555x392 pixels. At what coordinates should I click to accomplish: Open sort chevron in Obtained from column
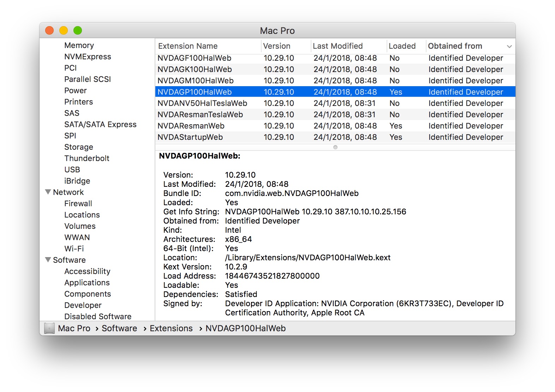(x=509, y=46)
